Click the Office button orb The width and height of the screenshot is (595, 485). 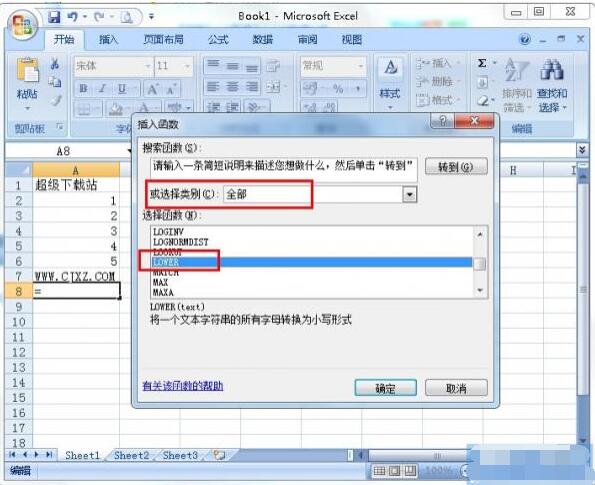22,25
